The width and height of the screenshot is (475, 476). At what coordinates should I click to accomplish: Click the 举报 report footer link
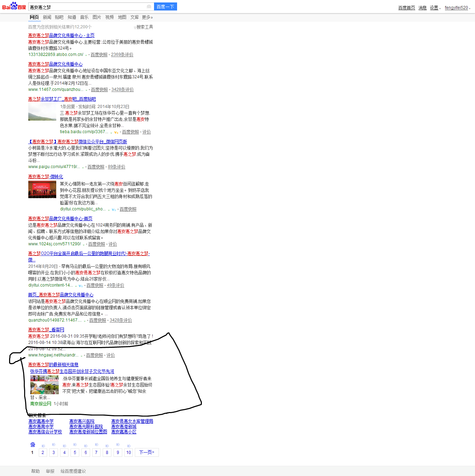click(50, 471)
